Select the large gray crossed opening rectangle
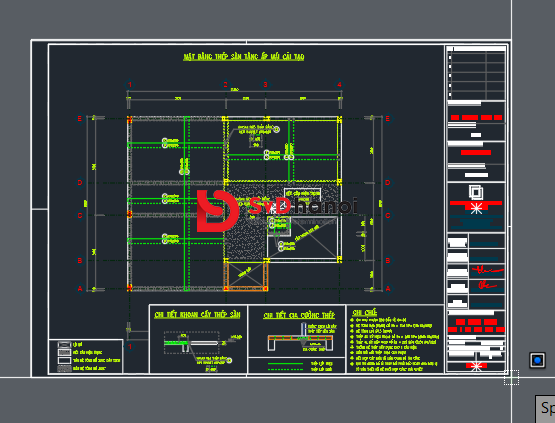 pos(304,239)
